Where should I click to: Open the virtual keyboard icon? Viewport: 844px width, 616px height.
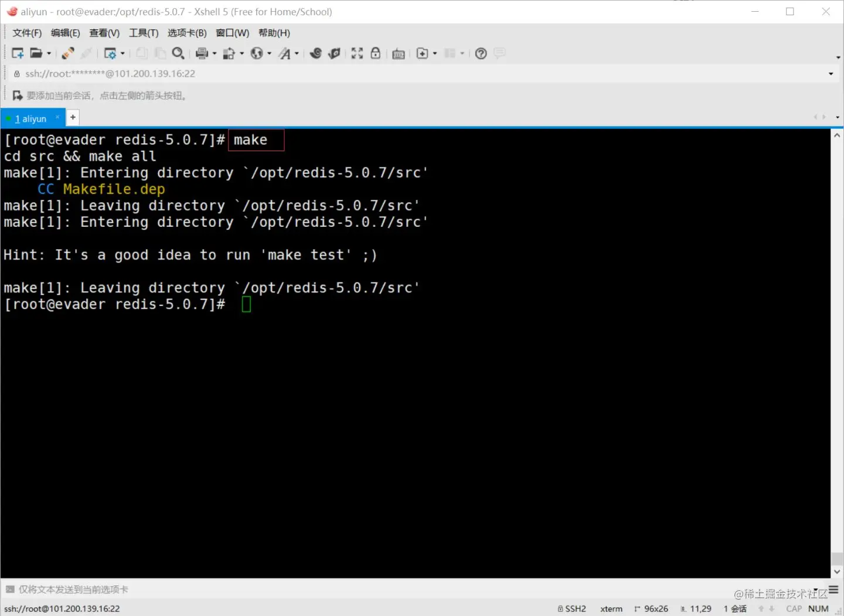(399, 54)
